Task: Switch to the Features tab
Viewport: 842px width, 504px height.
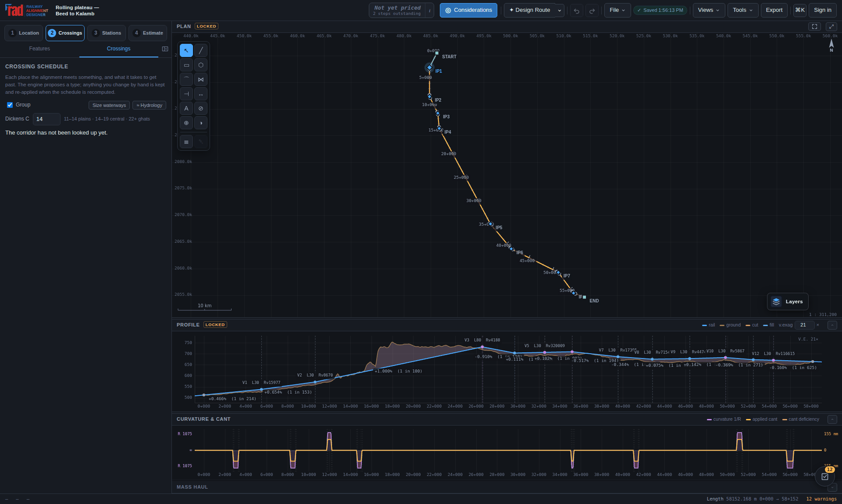Action: [x=39, y=49]
